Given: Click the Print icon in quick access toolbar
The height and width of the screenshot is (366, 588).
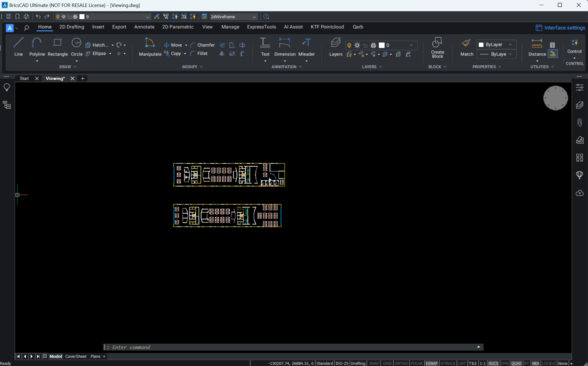Looking at the screenshot, I should coord(26,17).
